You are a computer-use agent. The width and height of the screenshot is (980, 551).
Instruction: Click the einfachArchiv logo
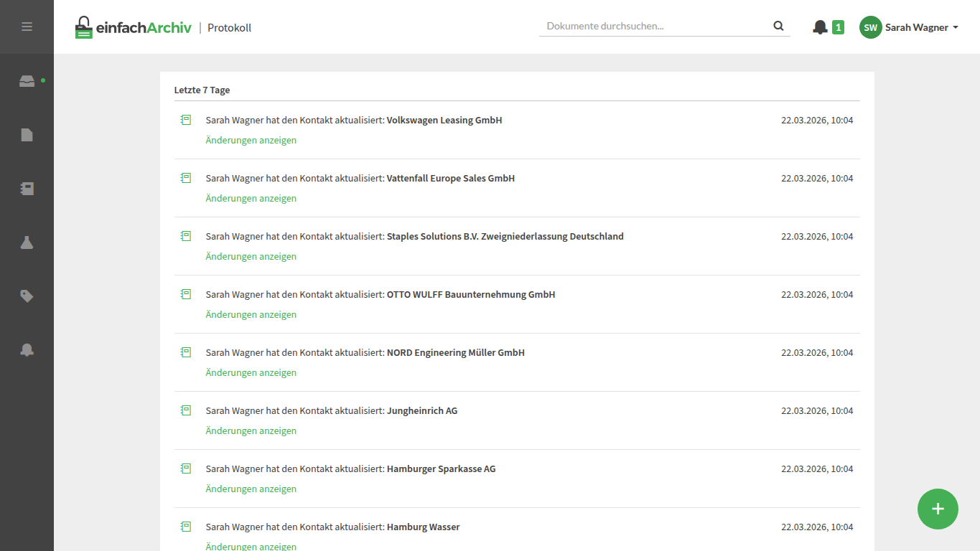click(134, 27)
